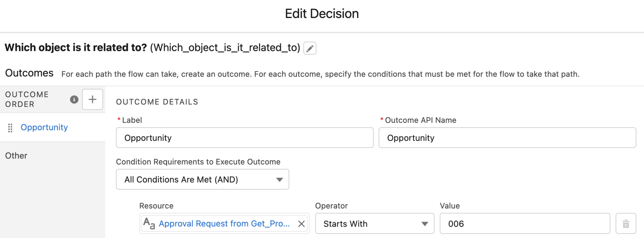
Task: Click the plus icon to add a new outcome
Action: (92, 99)
